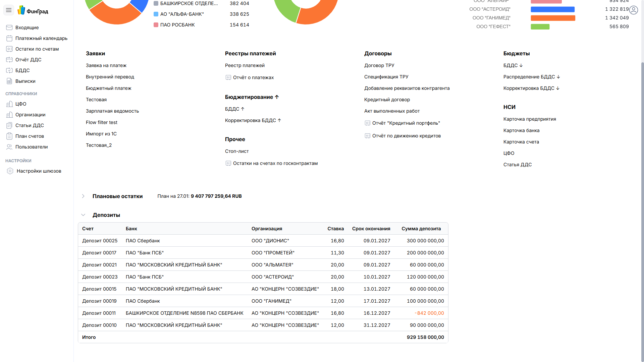The height and width of the screenshot is (362, 644).
Task: Open Кредитный договор link
Action: [387, 100]
